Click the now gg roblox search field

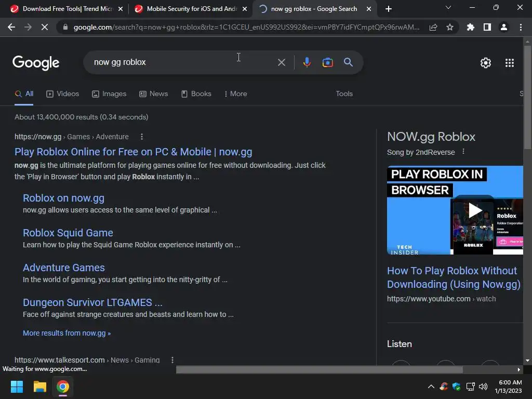[x=183, y=62]
